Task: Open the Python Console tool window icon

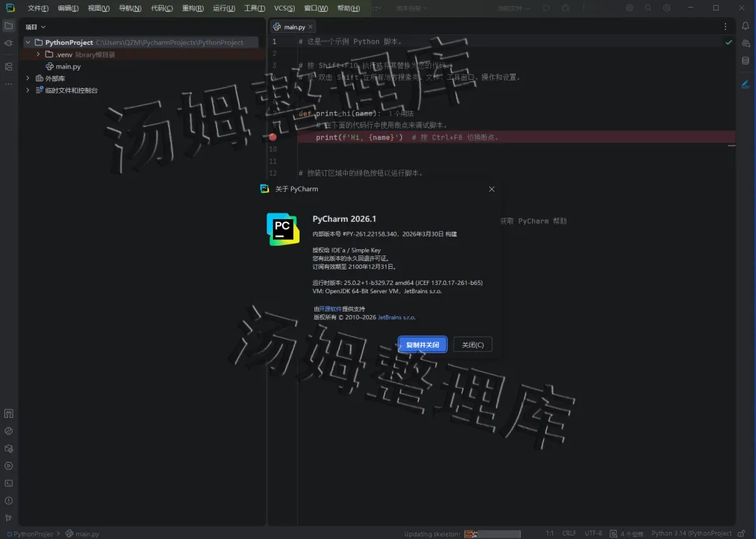Action: point(8,431)
